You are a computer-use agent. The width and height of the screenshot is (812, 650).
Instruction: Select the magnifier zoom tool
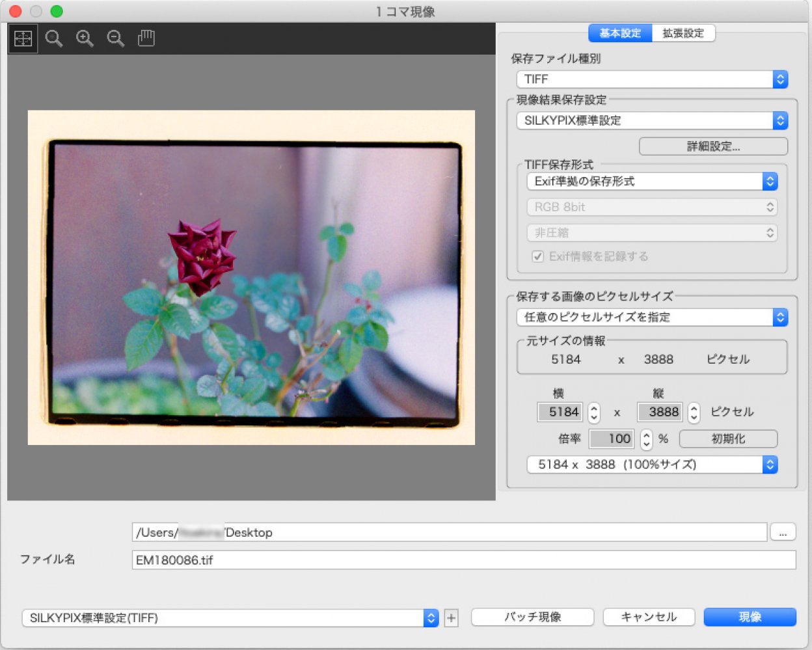(54, 39)
